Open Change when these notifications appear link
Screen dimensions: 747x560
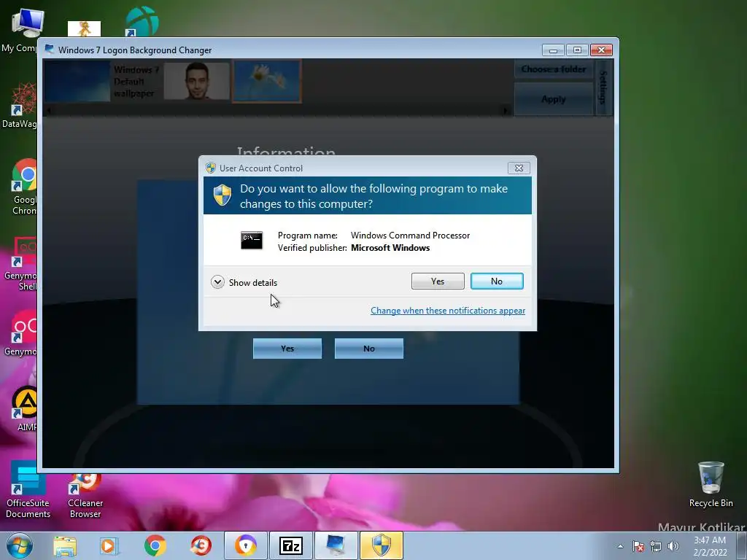coord(448,311)
